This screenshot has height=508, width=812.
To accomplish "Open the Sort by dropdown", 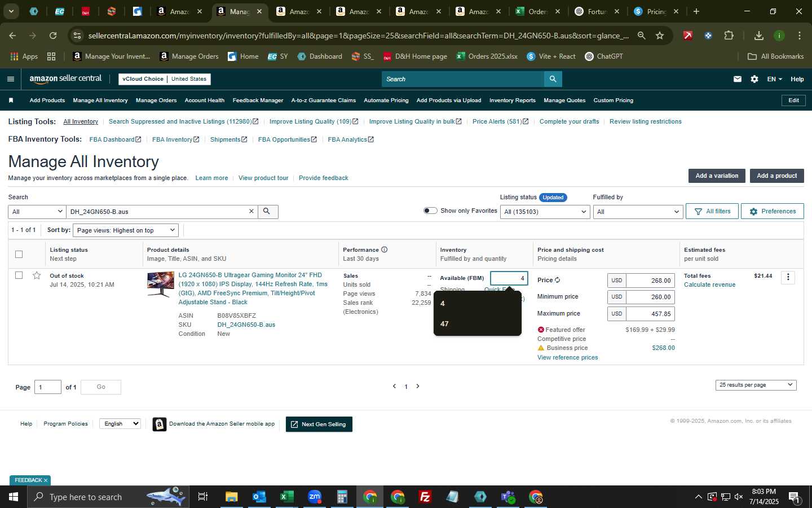I will click(x=126, y=230).
